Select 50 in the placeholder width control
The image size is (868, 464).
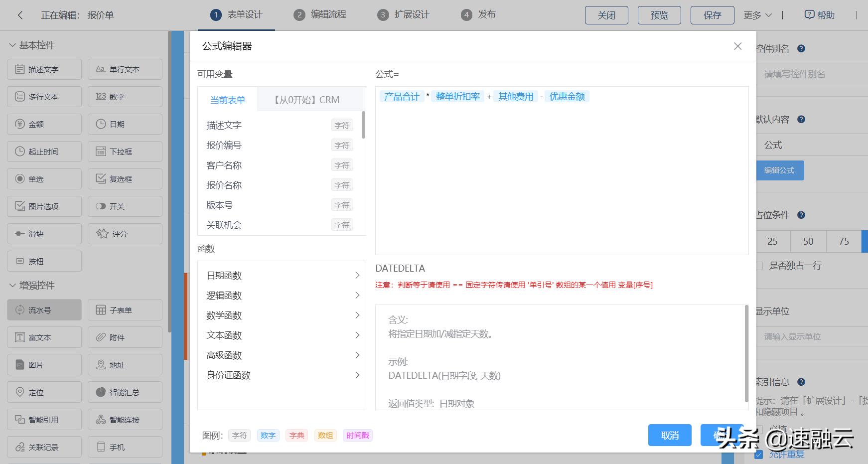pos(807,241)
